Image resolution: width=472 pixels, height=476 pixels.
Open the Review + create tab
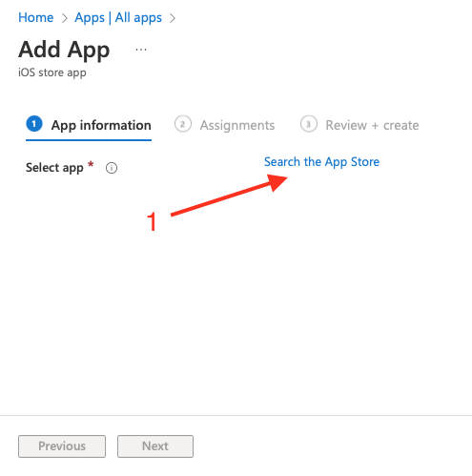359,125
